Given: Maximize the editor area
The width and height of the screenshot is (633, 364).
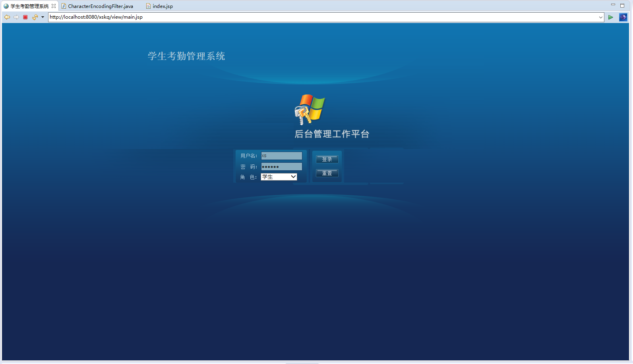Looking at the screenshot, I should 622,5.
